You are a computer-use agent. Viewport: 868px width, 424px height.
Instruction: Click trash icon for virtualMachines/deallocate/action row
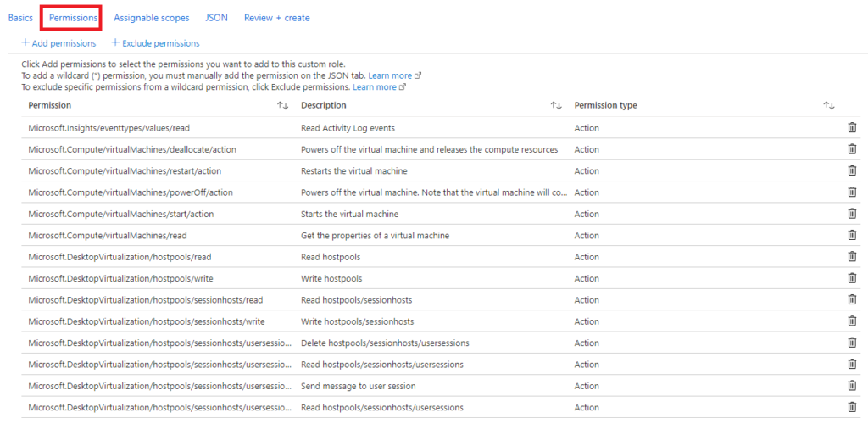pos(852,149)
